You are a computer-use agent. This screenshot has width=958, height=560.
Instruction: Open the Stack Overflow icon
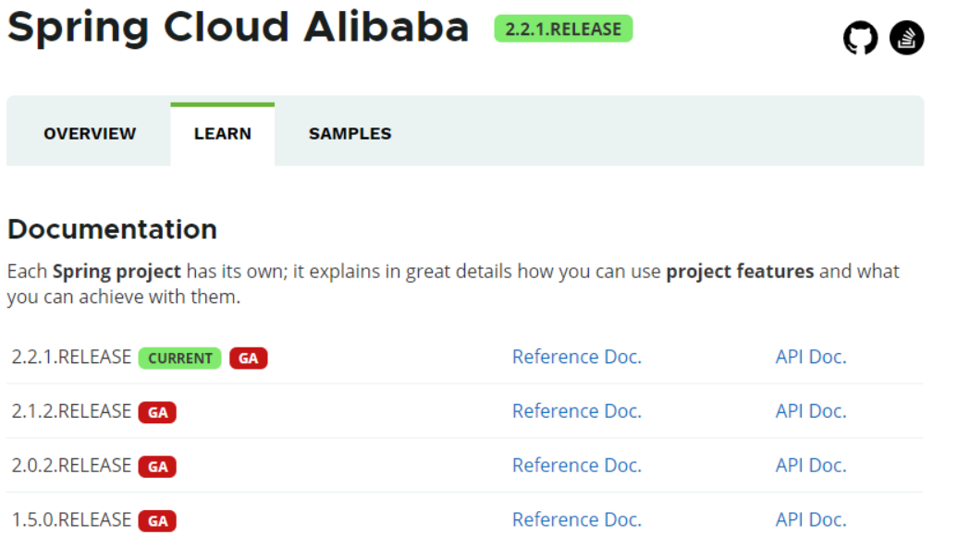tap(906, 38)
